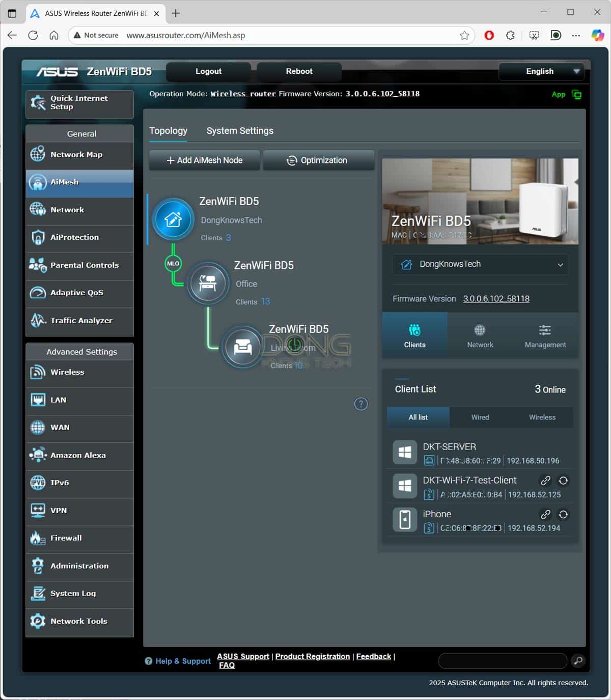
Task: Show only Wireless clients
Action: click(542, 417)
